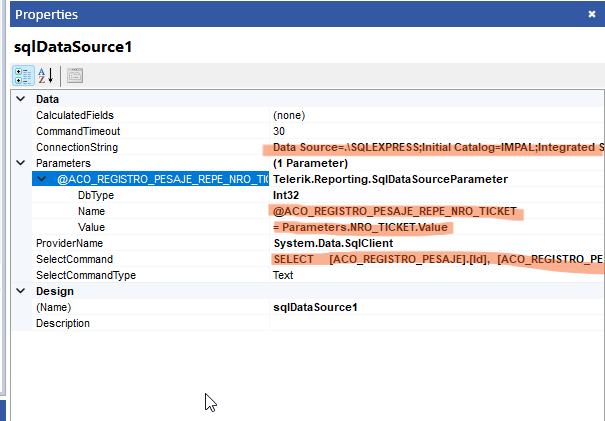Select the SelectCommandType value Text
Image resolution: width=605 pixels, height=421 pixels.
tap(284, 275)
